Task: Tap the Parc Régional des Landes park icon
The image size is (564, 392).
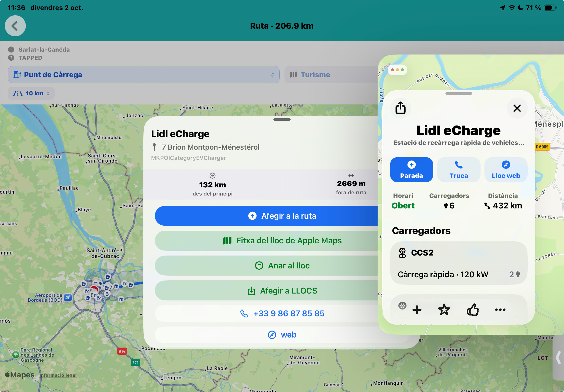Action: click(x=16, y=355)
